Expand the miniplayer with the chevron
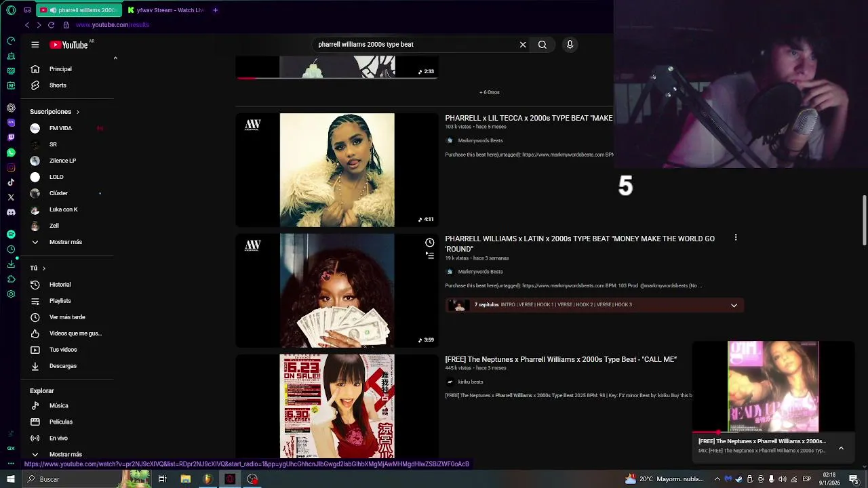The image size is (868, 488). coord(841,448)
